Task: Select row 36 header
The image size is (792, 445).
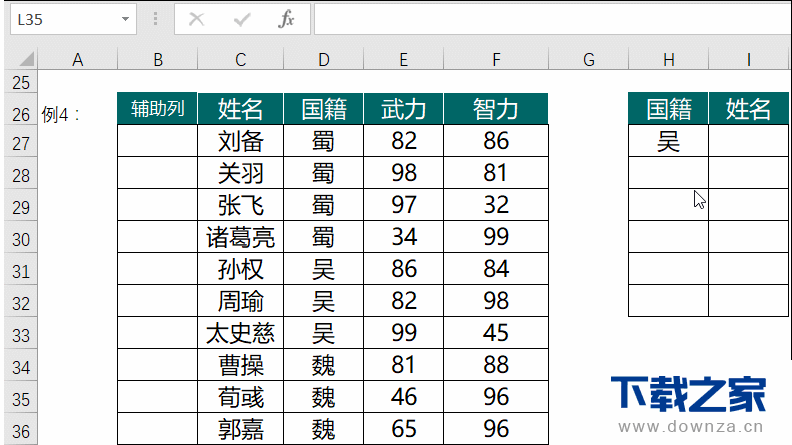Action: coord(21,431)
